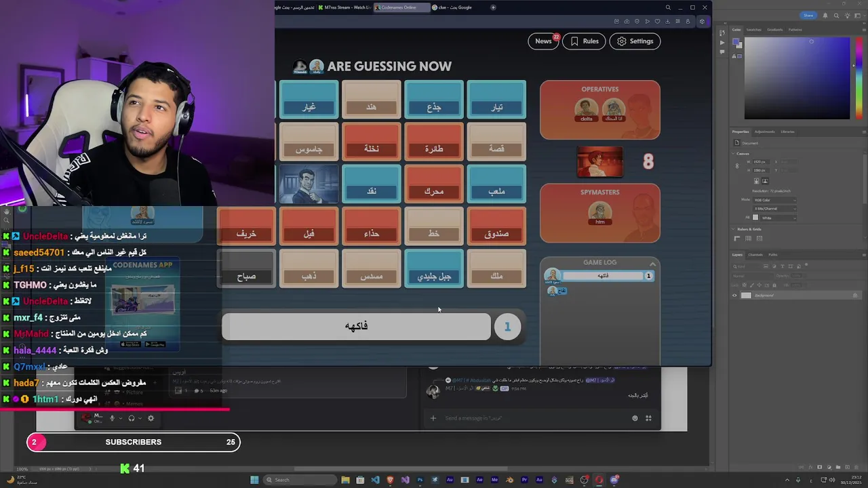This screenshot has width=868, height=488.
Task: Open the browser extensions cube icon
Action: coord(702,22)
